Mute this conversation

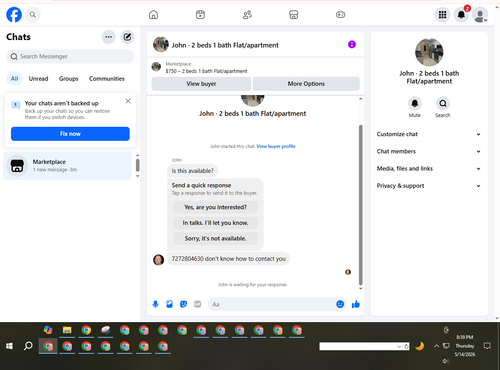pyautogui.click(x=415, y=104)
